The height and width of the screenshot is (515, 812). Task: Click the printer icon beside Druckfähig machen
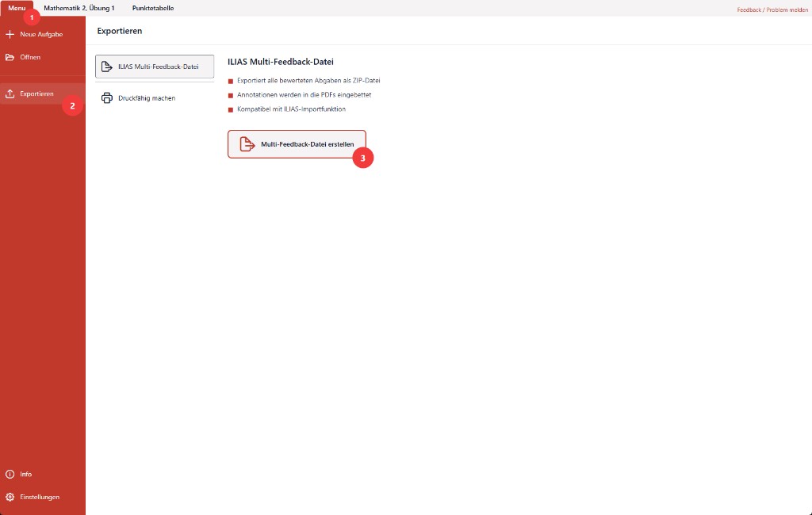pyautogui.click(x=107, y=97)
